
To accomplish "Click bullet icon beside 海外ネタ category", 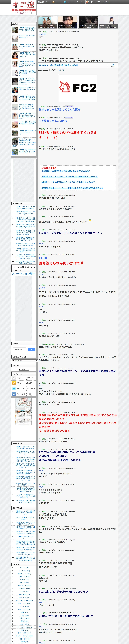I will [x=12, y=577].
